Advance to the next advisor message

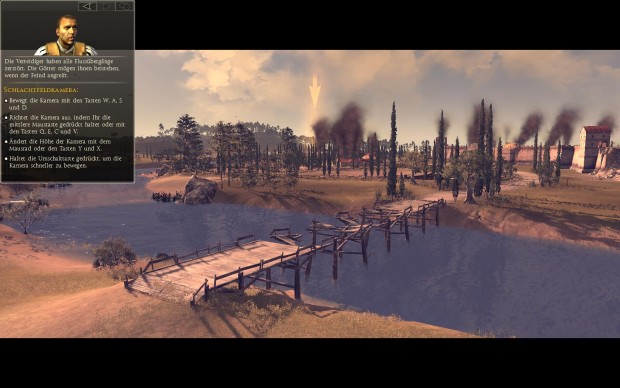(x=106, y=6)
